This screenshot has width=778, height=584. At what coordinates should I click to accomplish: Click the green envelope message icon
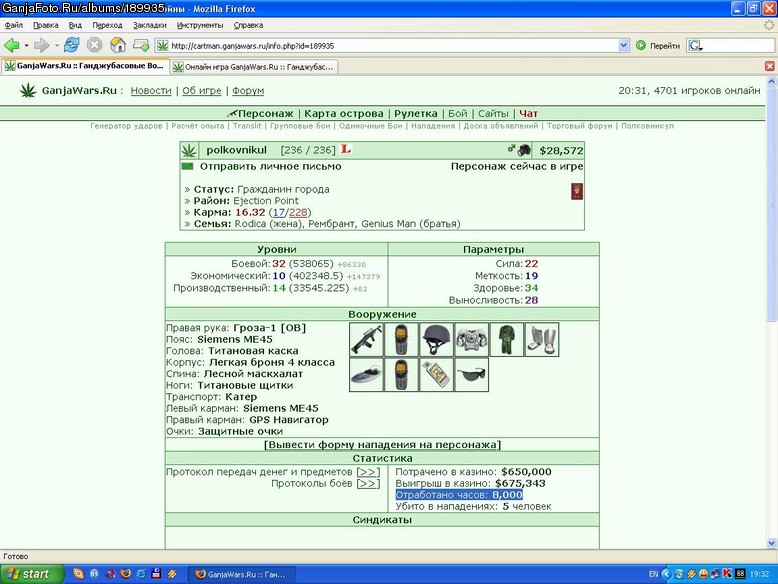click(x=187, y=166)
